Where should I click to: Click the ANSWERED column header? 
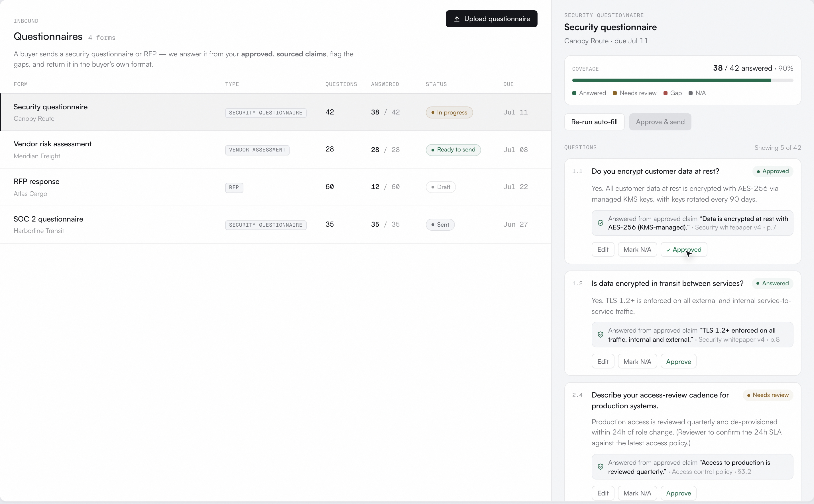coord(385,84)
